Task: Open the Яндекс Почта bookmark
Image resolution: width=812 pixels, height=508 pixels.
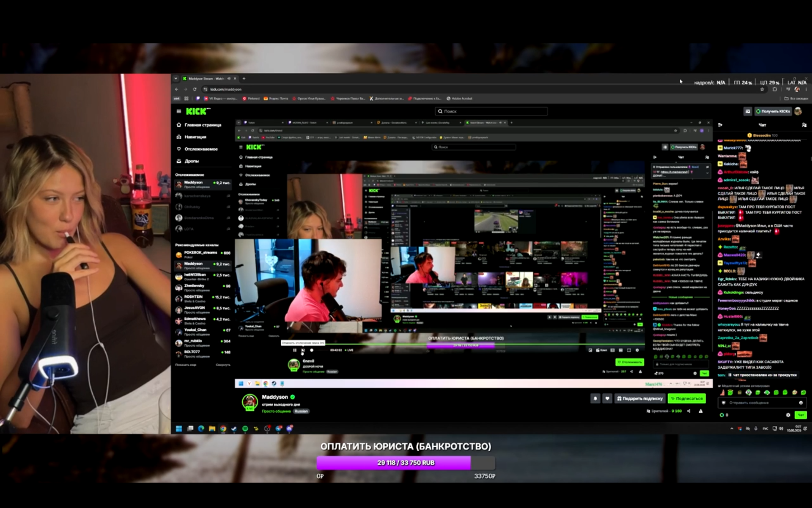Action: point(276,99)
